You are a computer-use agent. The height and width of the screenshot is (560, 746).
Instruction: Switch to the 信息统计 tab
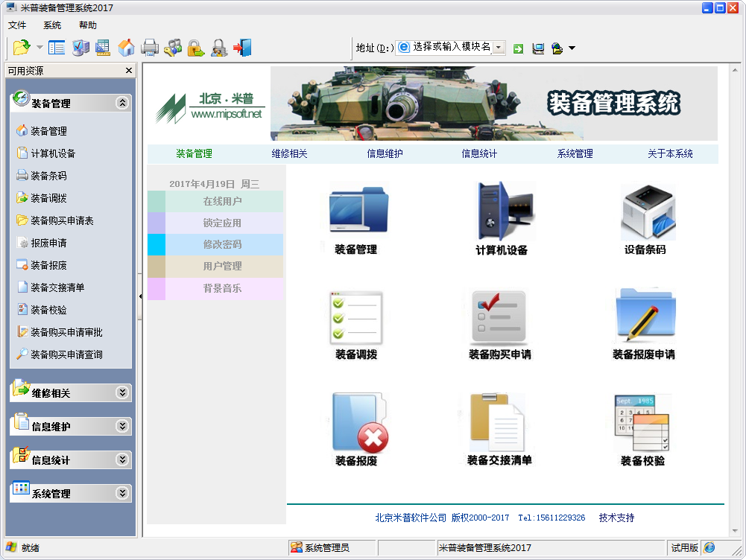(479, 153)
